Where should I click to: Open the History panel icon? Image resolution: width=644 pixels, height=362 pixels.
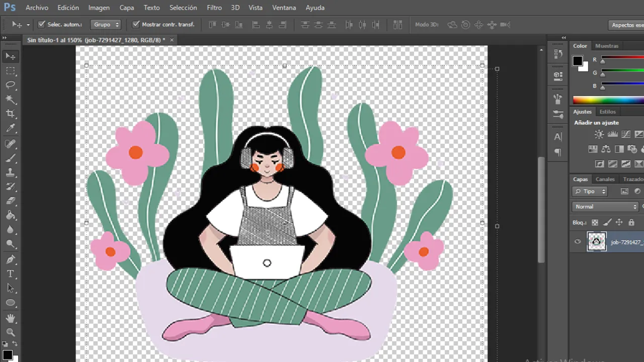tap(558, 54)
